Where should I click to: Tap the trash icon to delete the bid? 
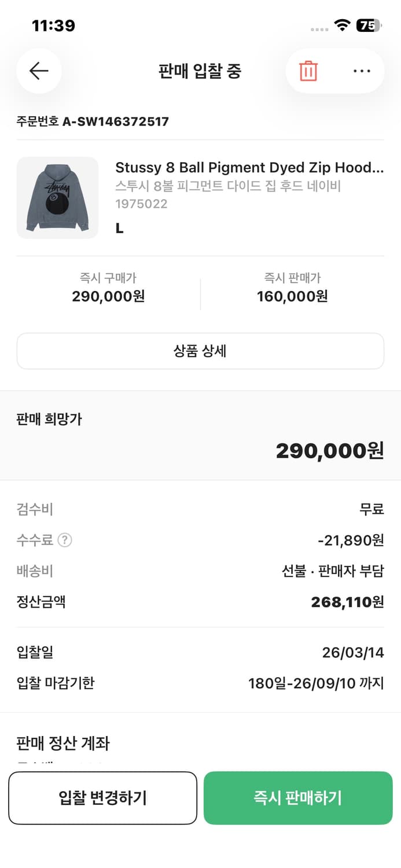tap(308, 71)
